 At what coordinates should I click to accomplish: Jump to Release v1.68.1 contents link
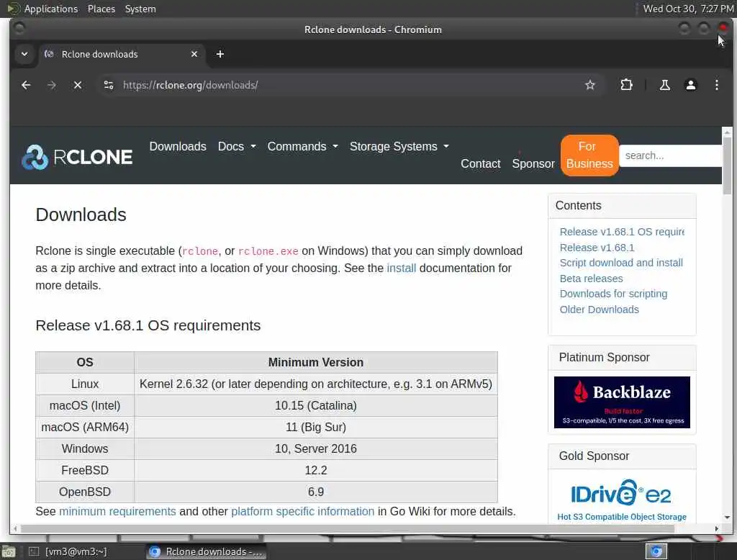(597, 248)
